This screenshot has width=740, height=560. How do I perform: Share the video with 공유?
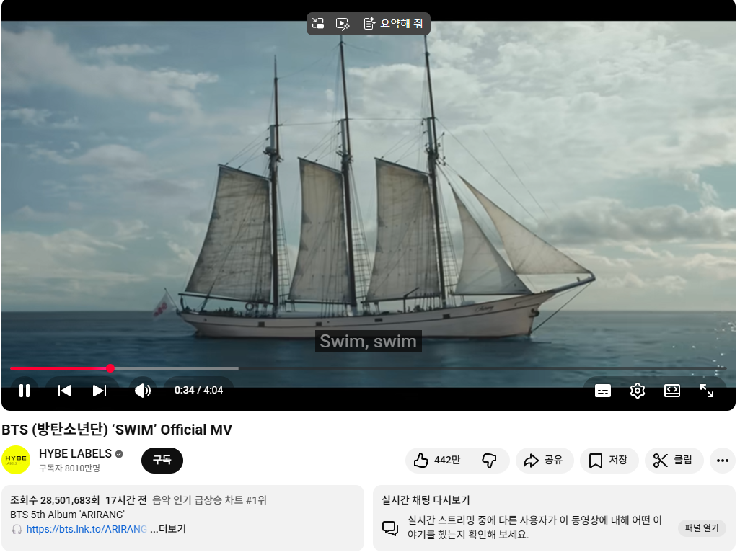click(x=544, y=460)
